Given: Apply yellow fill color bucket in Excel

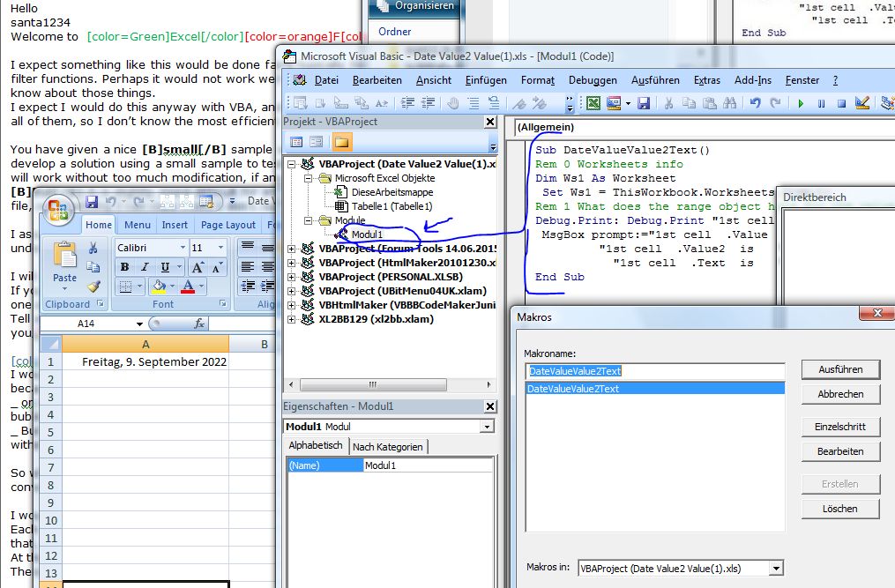Looking at the screenshot, I should pyautogui.click(x=160, y=287).
